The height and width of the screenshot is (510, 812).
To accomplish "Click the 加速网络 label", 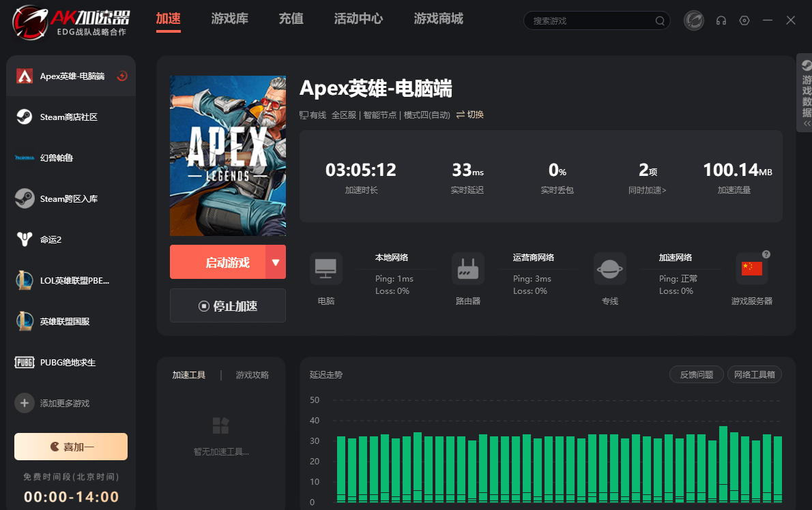I will (x=676, y=258).
